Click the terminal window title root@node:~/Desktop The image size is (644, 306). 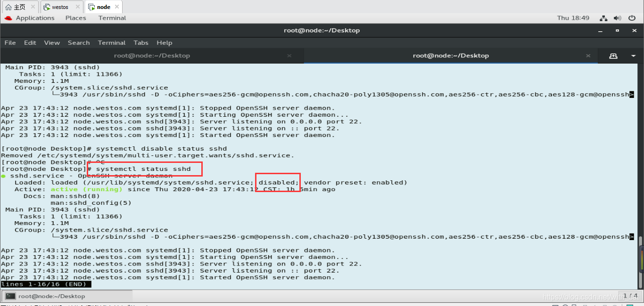[322, 31]
